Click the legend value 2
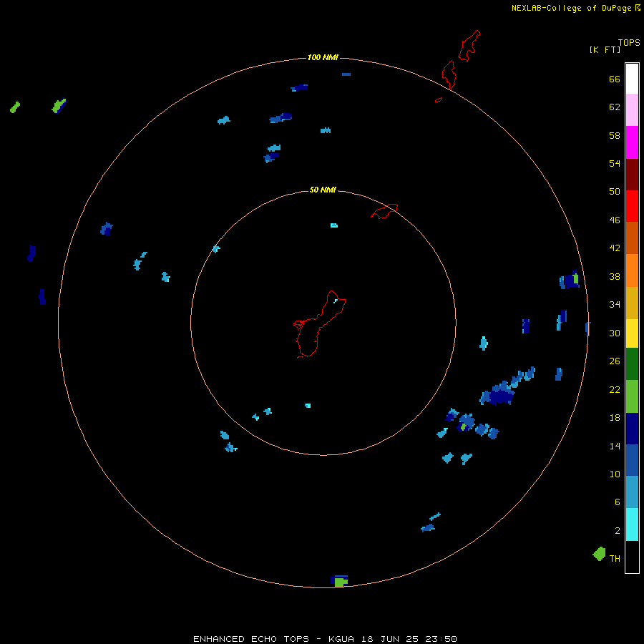Image resolution: width=644 pixels, height=644 pixels. 617,531
